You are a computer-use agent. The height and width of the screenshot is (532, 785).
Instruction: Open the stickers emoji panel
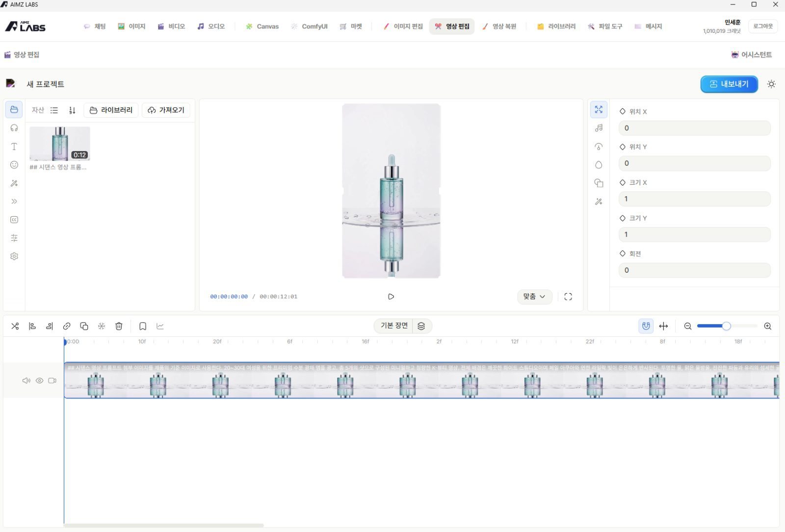14,165
